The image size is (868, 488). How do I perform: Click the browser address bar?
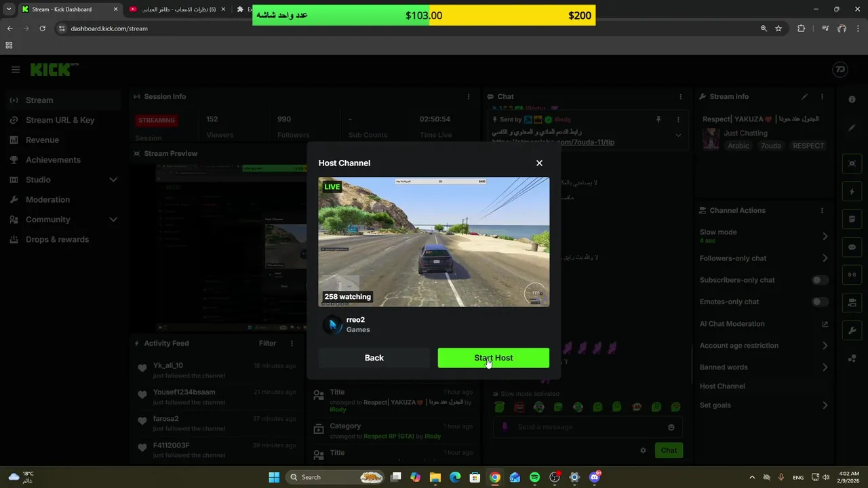pos(407,28)
